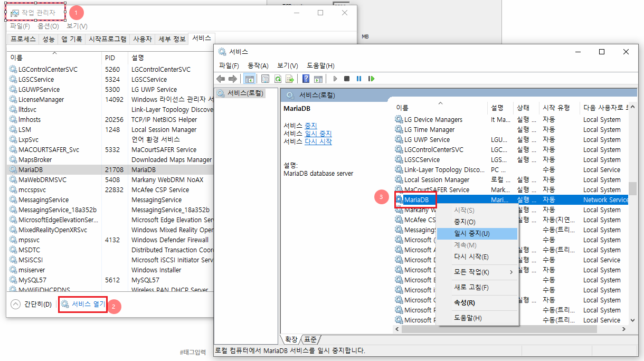Viewport: 644px width, 361px height.
Task: Open 보기(V) menu in Task Manager
Action: click(77, 26)
